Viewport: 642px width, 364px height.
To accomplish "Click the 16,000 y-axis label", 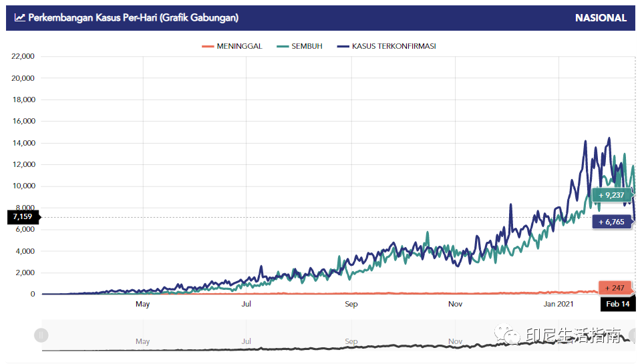I will 24,121.
